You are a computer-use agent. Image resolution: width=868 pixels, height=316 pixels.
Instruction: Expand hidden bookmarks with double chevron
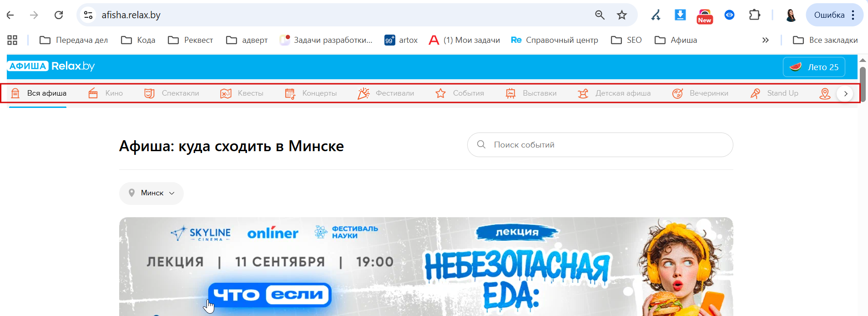click(x=766, y=40)
